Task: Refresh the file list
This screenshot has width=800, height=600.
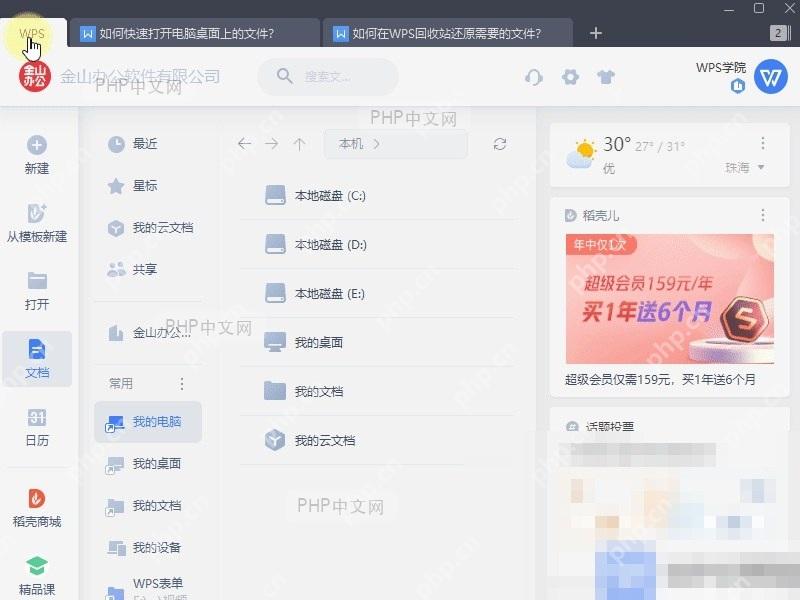Action: [500, 144]
